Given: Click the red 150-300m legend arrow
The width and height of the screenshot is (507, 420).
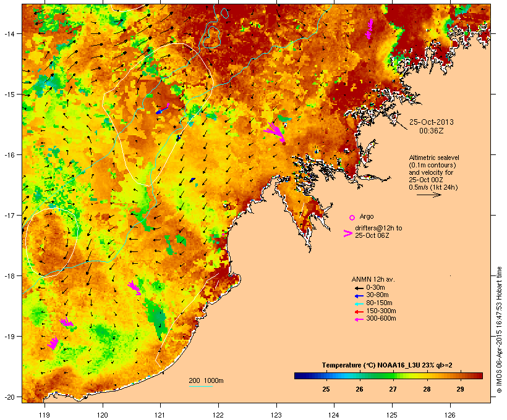Looking at the screenshot, I should click(359, 311).
